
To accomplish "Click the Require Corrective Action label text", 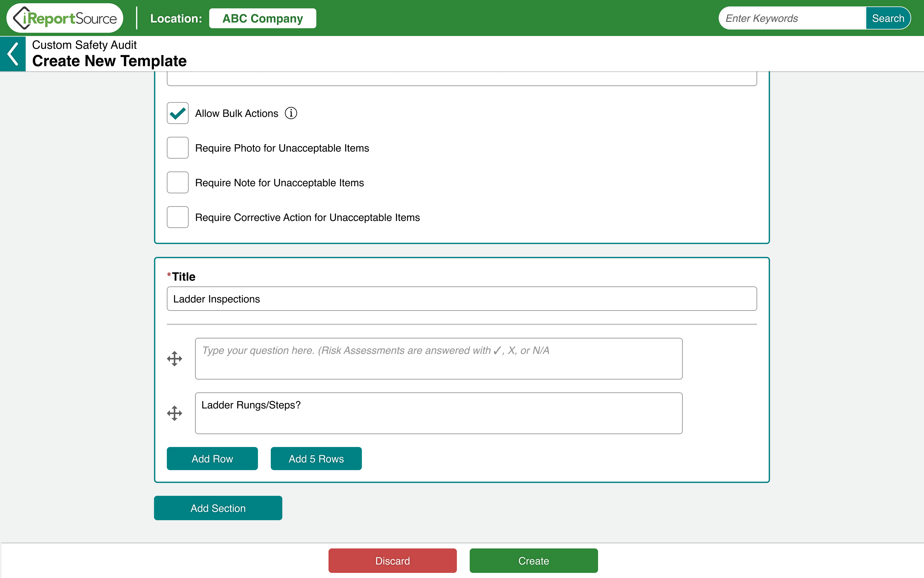I will [x=307, y=217].
